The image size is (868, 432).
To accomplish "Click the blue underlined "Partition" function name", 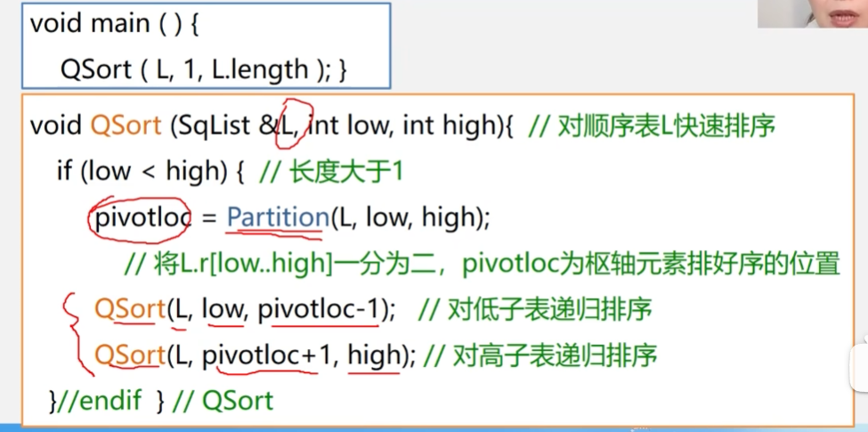I will [x=278, y=219].
